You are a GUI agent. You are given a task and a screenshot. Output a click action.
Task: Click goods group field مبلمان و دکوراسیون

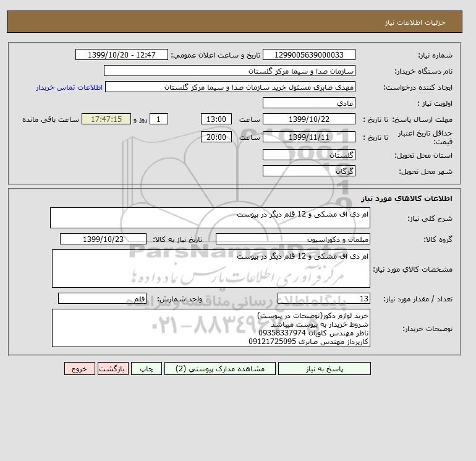[x=292, y=239]
